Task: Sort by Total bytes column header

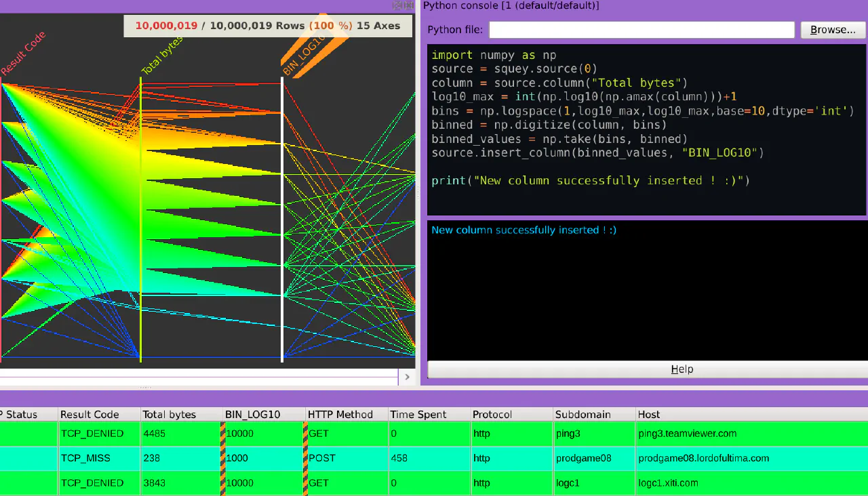Action: 182,415
